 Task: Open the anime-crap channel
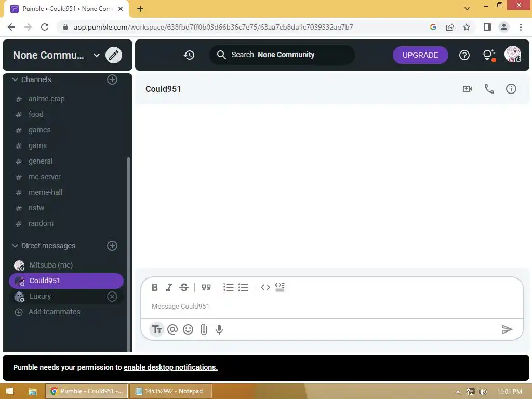click(x=66, y=99)
